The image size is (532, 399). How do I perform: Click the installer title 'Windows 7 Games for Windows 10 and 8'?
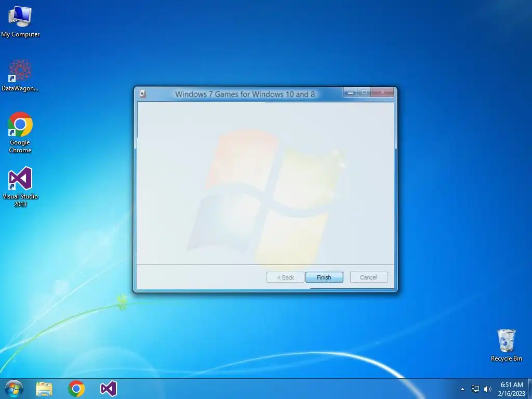[245, 95]
